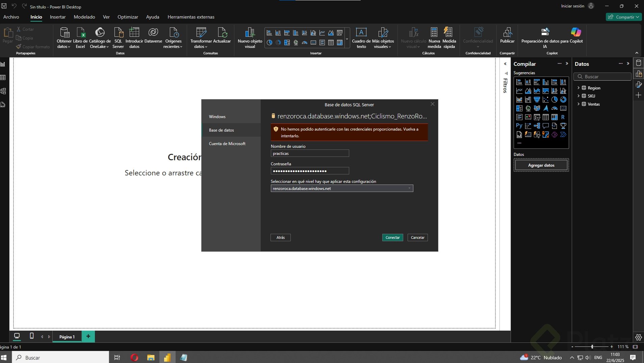The width and height of the screenshot is (644, 363).
Task: Expand the visuals gallery dropdown arrow
Action: (x=347, y=39)
